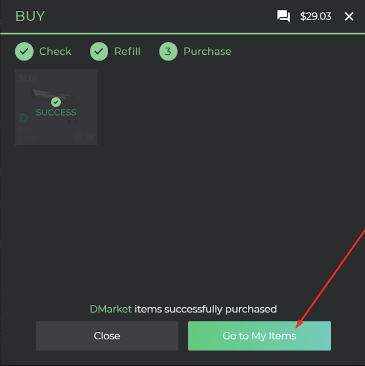Viewport: 365px width, 366px height.
Task: Open the purchased pistol item thumbnail
Action: click(x=56, y=107)
